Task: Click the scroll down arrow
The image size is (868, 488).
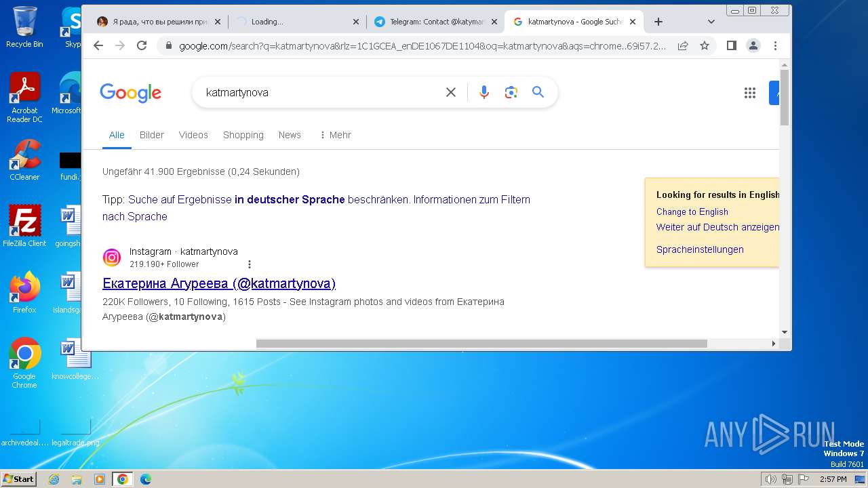Action: click(x=785, y=332)
